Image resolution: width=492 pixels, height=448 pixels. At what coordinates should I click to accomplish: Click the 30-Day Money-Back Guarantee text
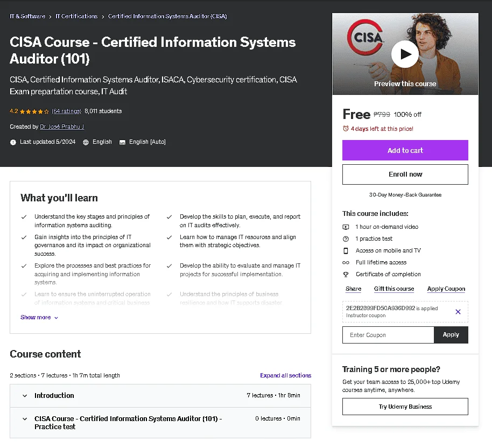point(405,195)
